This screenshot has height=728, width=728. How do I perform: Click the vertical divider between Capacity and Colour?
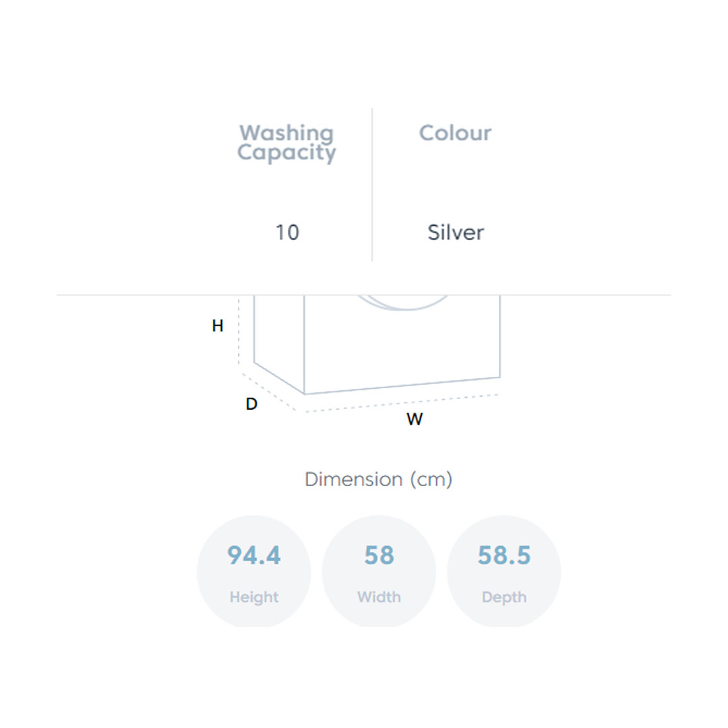click(x=372, y=184)
